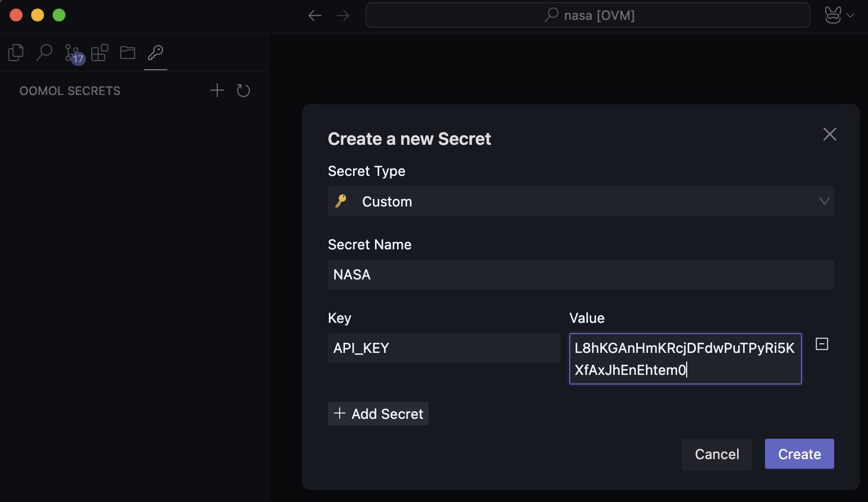This screenshot has width=868, height=502.
Task: Close the Create a new Secret dialog
Action: pos(829,134)
